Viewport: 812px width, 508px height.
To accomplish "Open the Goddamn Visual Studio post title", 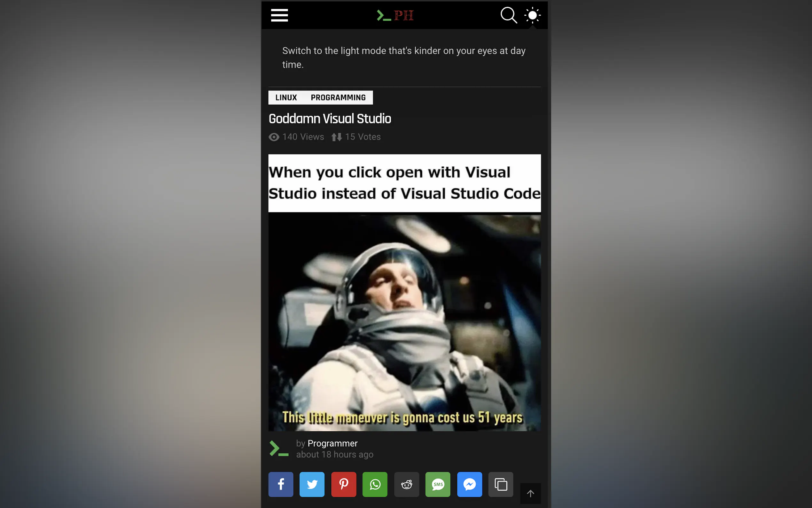I will tap(330, 119).
